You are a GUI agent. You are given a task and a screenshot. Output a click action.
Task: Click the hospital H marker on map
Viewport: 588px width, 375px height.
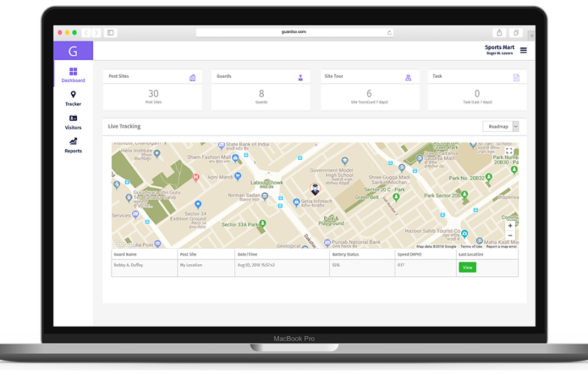[196, 177]
